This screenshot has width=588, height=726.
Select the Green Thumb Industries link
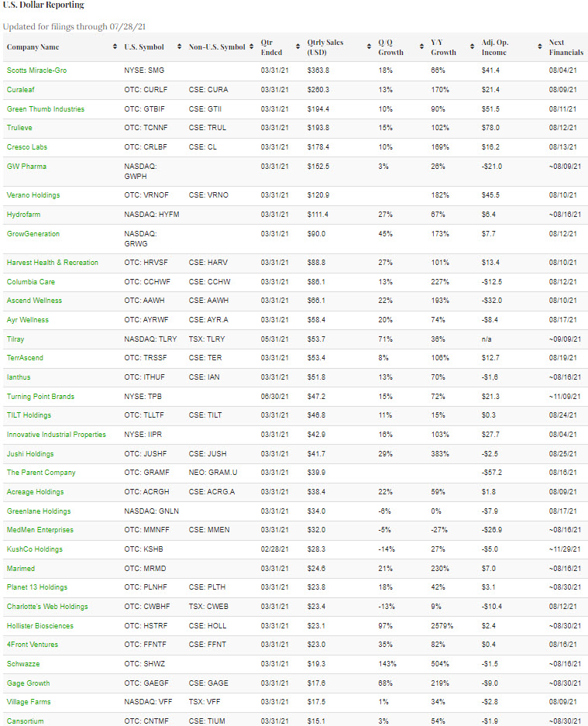pyautogui.click(x=45, y=109)
